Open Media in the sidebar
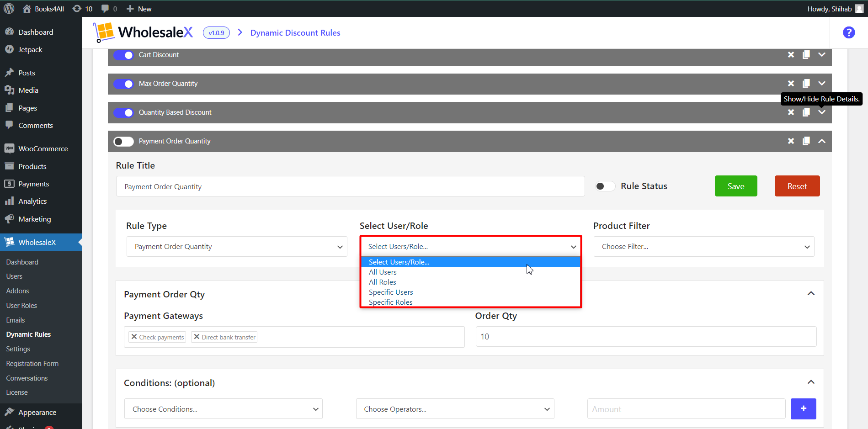 tap(28, 90)
